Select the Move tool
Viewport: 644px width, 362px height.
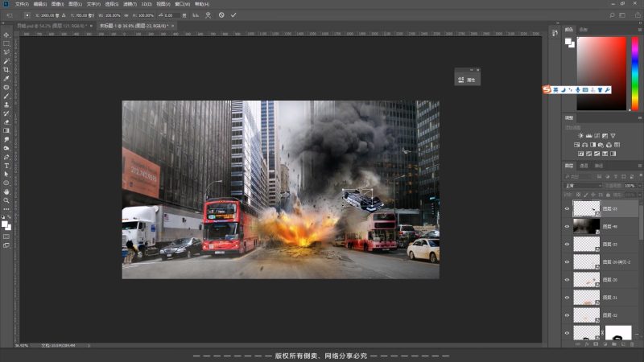pos(6,35)
